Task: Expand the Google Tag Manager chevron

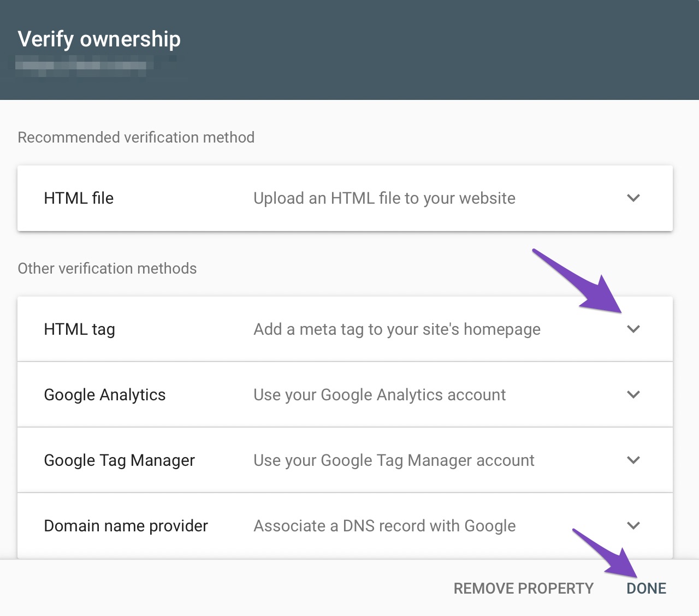Action: point(633,460)
